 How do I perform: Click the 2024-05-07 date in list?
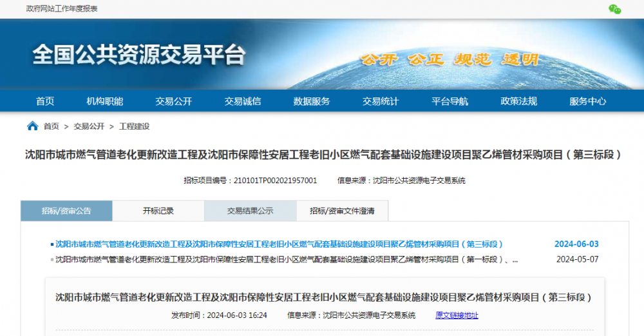[x=577, y=259]
